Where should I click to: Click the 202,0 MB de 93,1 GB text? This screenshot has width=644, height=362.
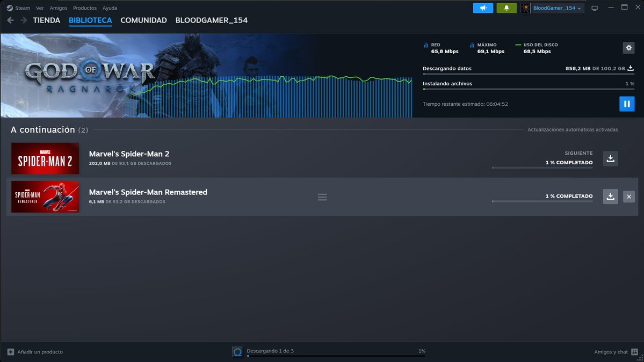(x=130, y=163)
